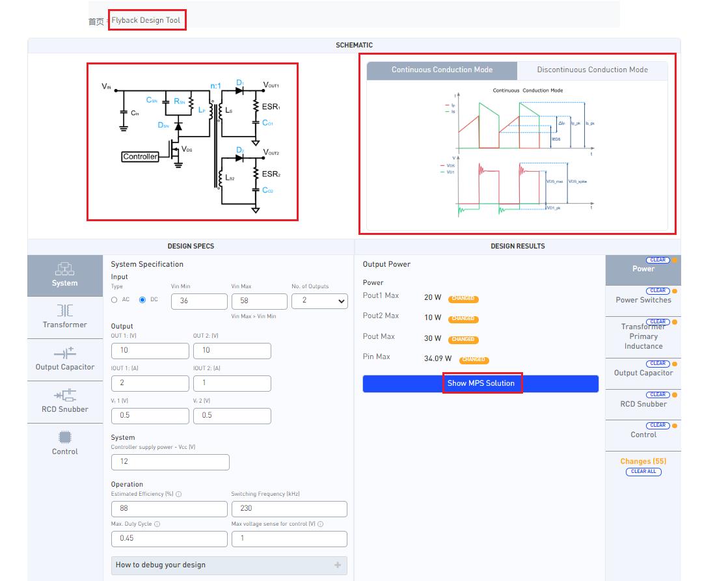728x581 pixels.
Task: Clear changes on Power Switches results tab
Action: point(658,291)
